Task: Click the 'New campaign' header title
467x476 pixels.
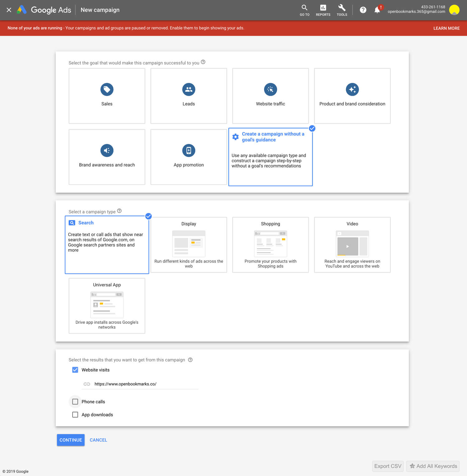Action: tap(100, 10)
